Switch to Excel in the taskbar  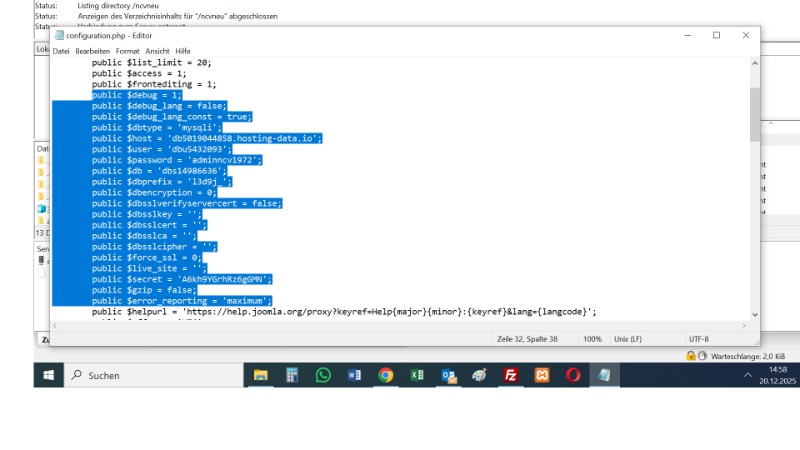coord(416,375)
